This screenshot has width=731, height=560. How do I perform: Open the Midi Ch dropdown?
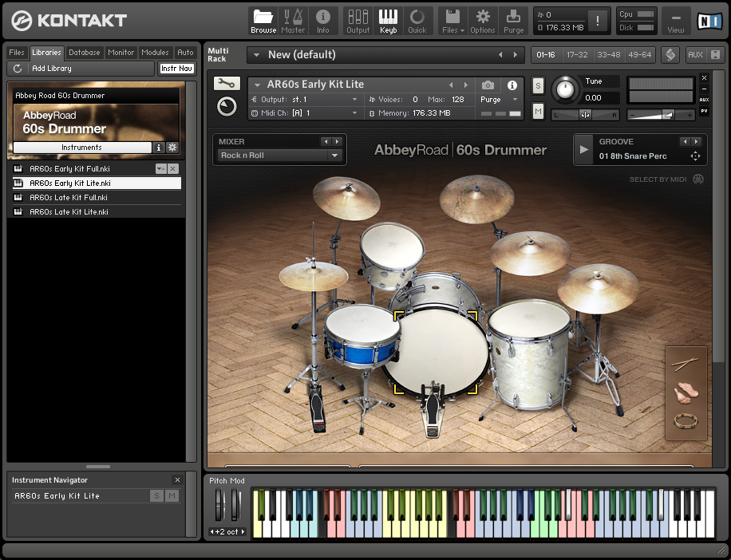pos(355,112)
